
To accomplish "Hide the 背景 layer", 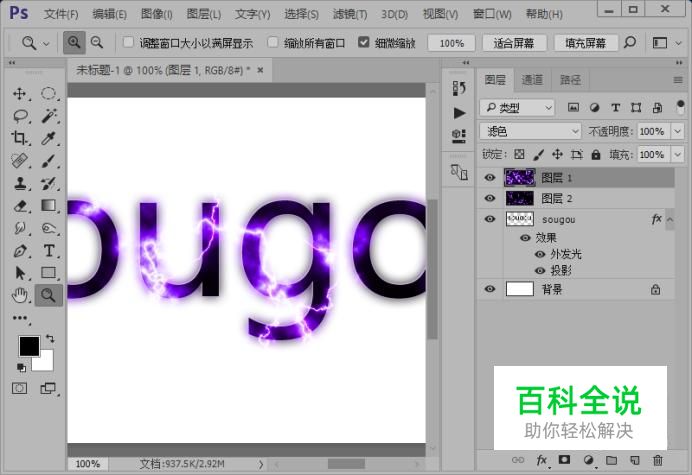I will tap(490, 289).
